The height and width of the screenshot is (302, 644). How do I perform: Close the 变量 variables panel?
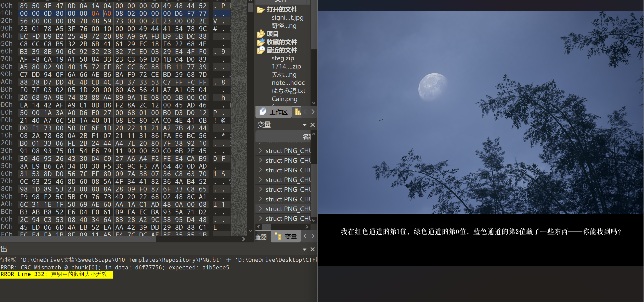[x=313, y=125]
